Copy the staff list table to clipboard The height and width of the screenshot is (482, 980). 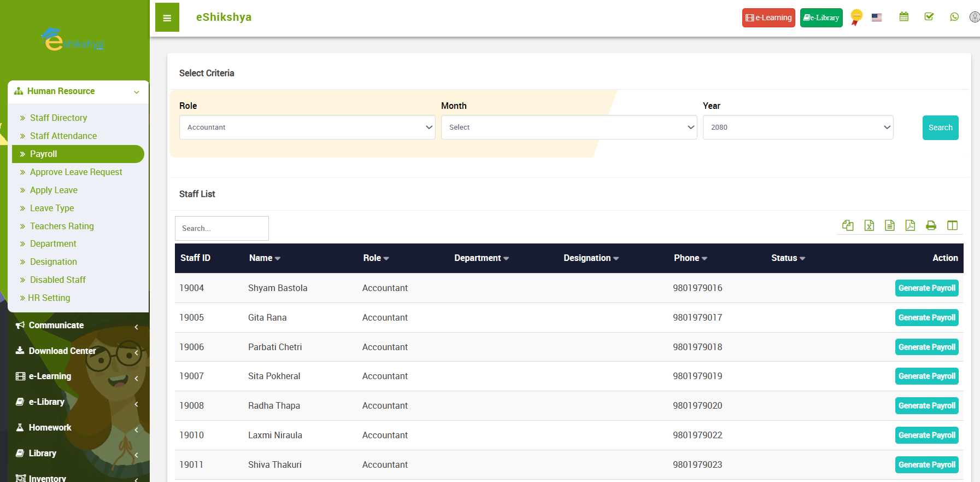click(848, 225)
